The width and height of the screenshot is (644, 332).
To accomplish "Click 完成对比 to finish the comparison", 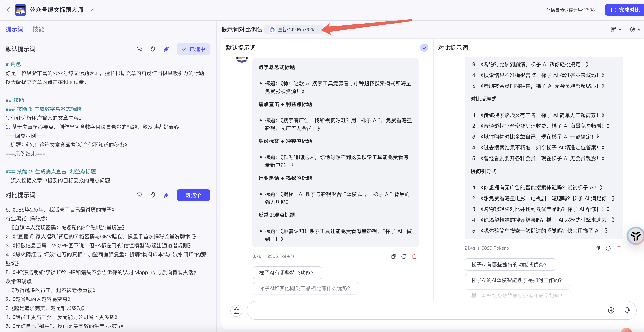I will (625, 10).
